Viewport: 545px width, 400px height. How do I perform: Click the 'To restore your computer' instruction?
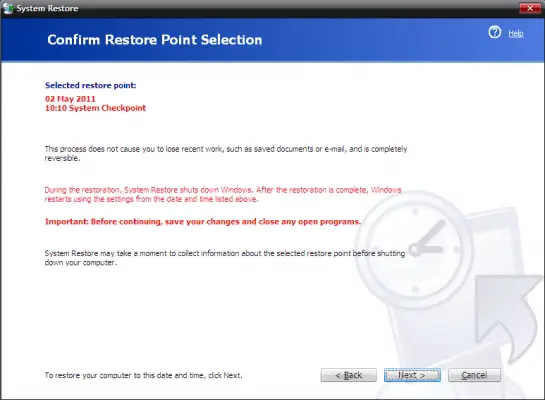pyautogui.click(x=143, y=376)
